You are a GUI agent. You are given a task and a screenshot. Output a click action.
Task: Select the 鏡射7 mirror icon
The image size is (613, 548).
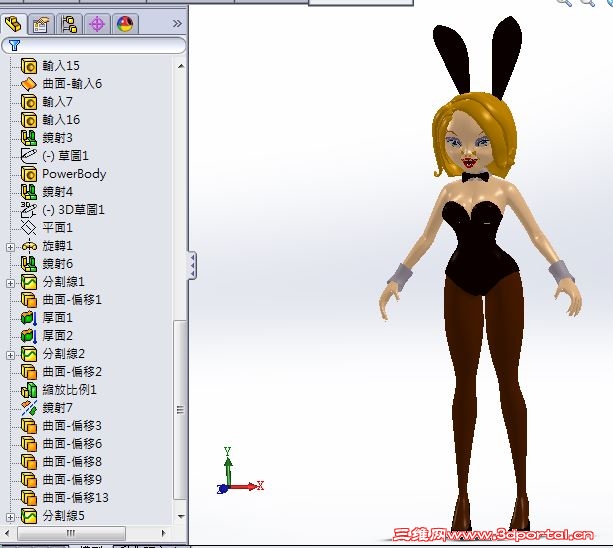[x=29, y=408]
